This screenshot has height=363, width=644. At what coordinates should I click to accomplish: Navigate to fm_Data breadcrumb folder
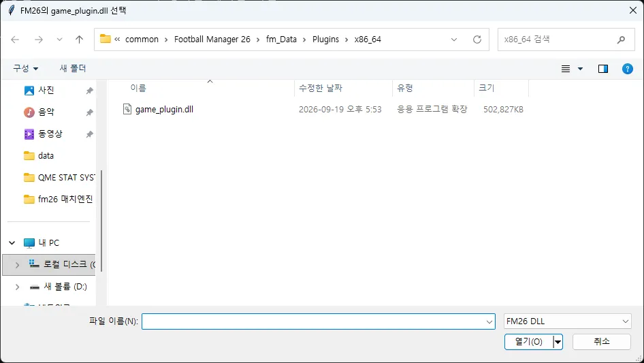click(281, 40)
